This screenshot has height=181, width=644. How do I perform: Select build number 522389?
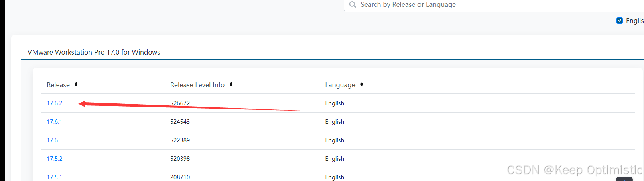coord(180,140)
